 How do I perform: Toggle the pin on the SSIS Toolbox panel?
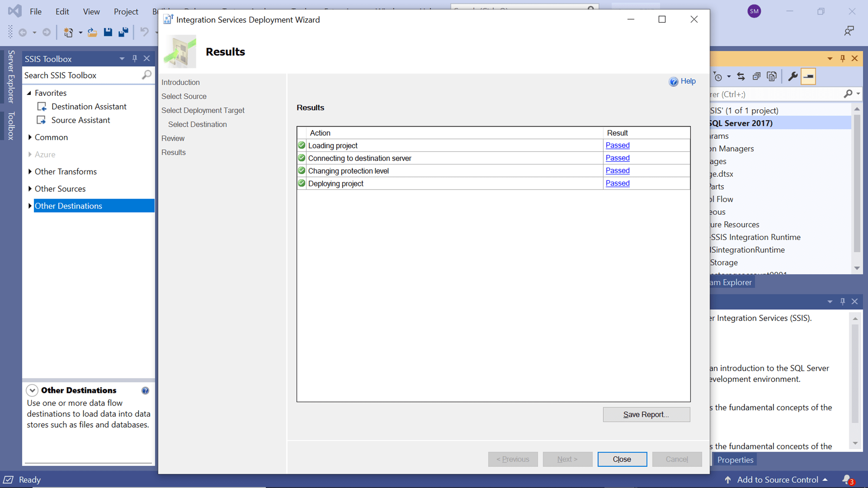(135, 58)
